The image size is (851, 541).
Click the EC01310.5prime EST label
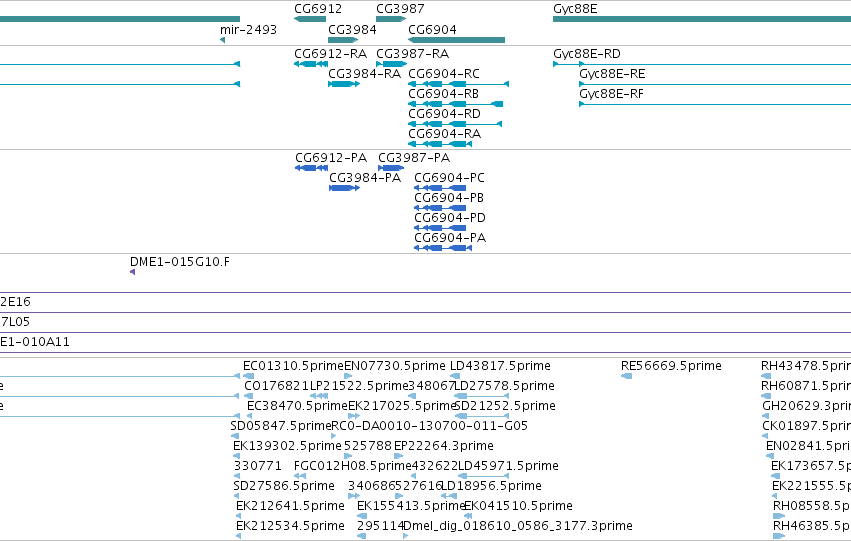293,366
